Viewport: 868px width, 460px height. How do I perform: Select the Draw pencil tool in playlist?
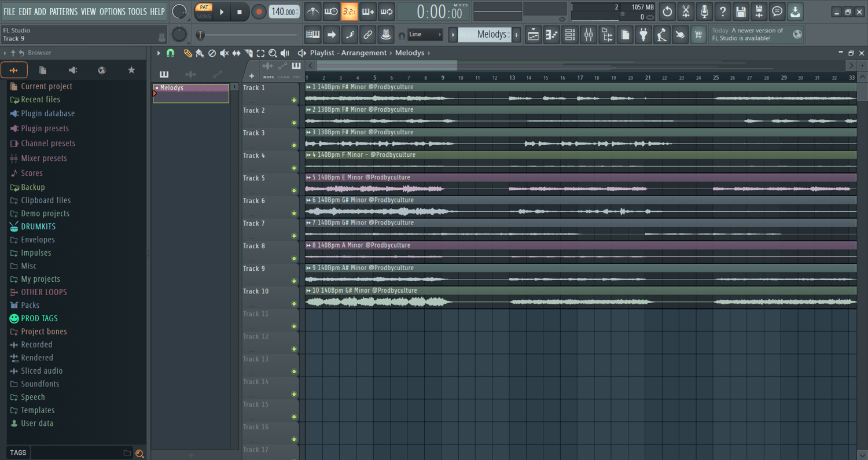(x=187, y=53)
